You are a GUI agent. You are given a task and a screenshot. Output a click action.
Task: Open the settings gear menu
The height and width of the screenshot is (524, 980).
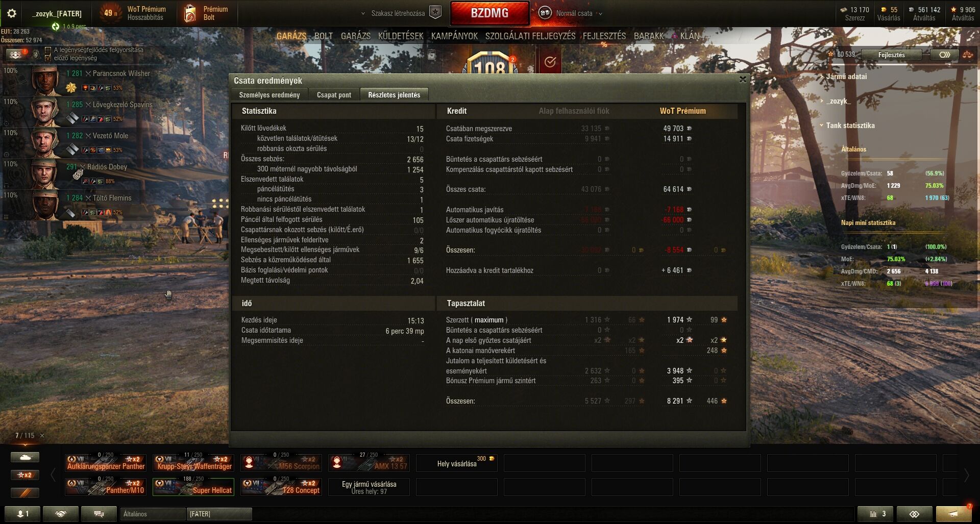tap(11, 13)
